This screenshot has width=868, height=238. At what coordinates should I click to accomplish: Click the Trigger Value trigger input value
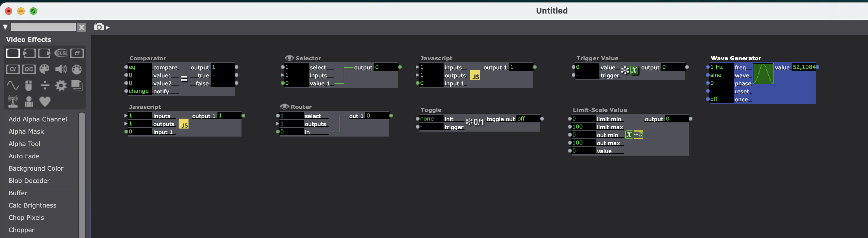click(587, 75)
